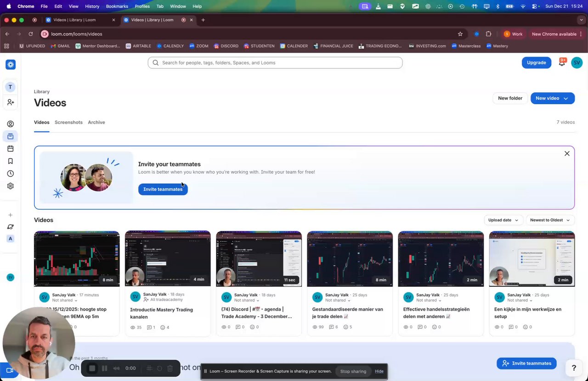Switch to the Screenshots tab

(x=68, y=123)
